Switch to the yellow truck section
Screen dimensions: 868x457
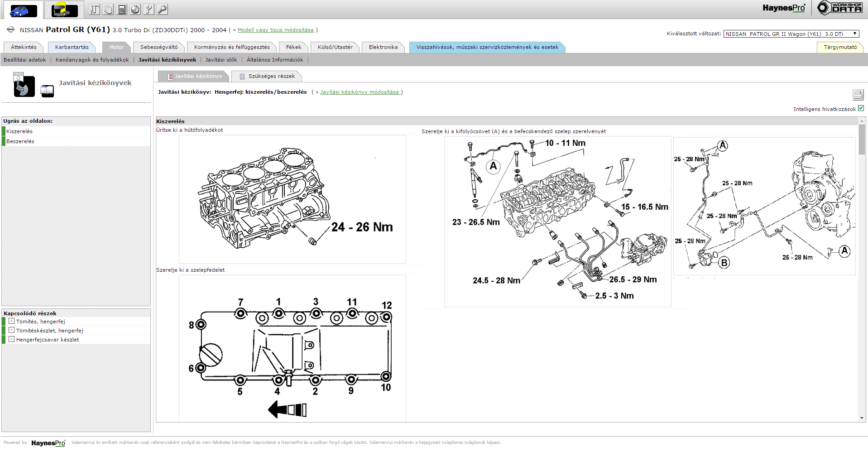(64, 10)
